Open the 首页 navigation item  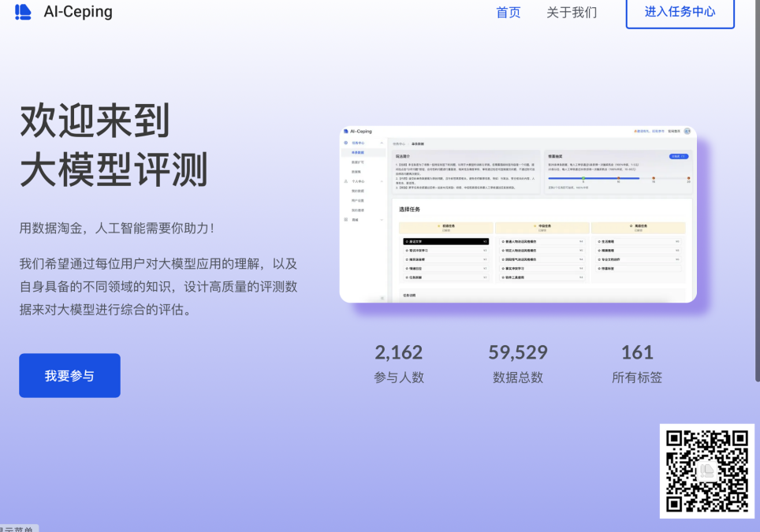(x=508, y=13)
